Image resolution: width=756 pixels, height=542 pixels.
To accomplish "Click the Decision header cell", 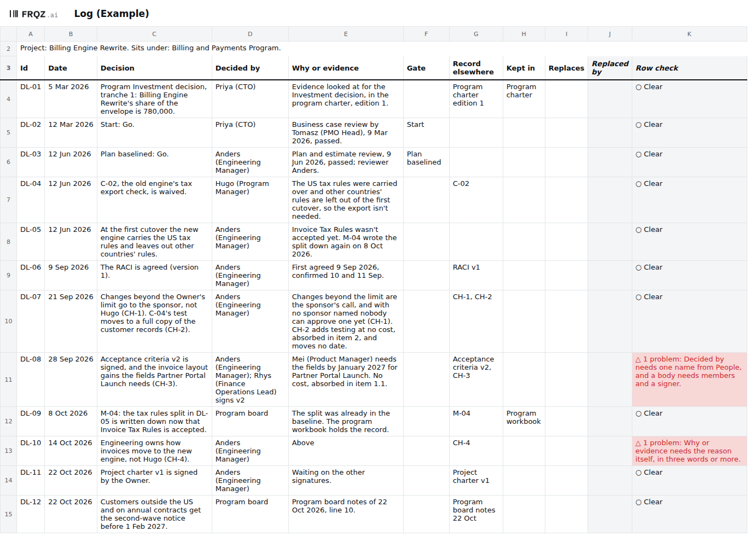I will click(154, 68).
